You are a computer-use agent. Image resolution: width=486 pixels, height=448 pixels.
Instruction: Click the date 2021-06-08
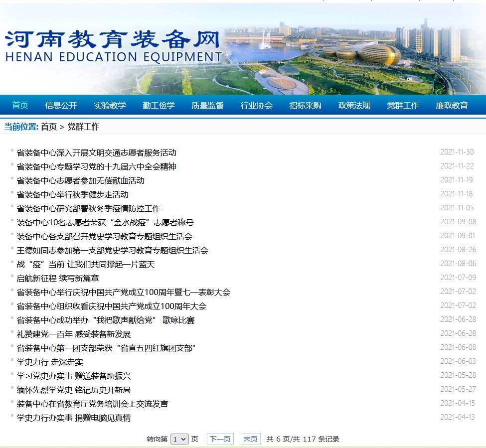click(458, 347)
